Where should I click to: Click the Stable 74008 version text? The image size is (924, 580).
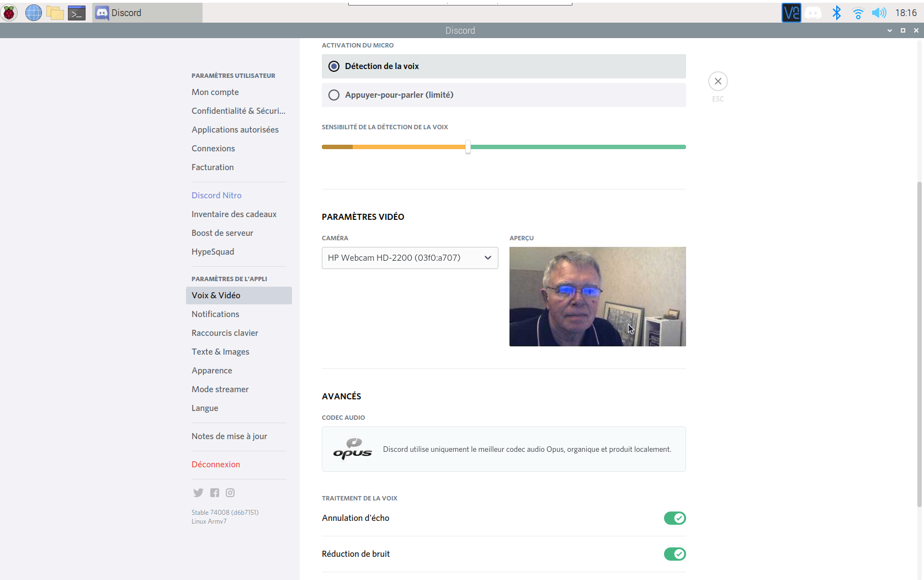pos(225,513)
